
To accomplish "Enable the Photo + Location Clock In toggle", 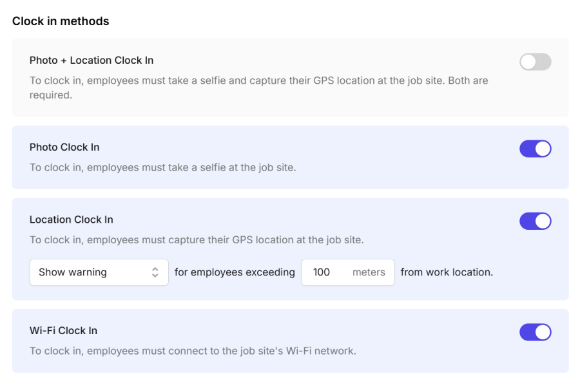I will tap(535, 62).
